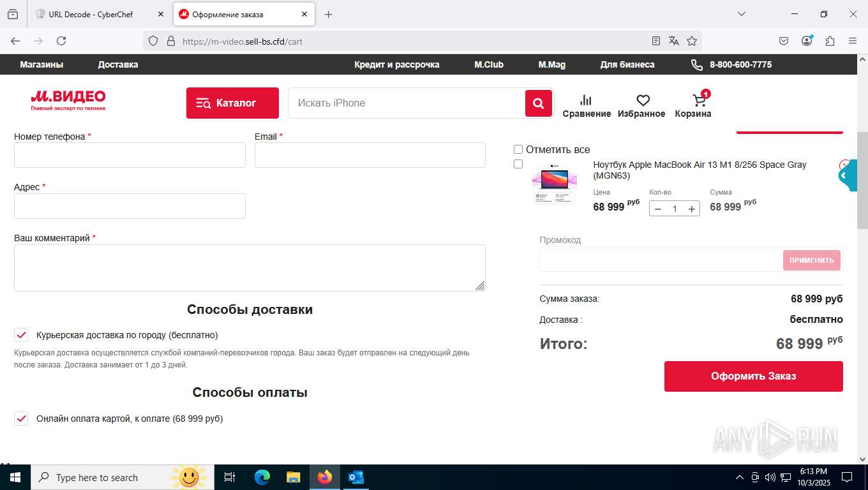Check the Отметить все checkbox
The image size is (868, 490).
click(518, 149)
